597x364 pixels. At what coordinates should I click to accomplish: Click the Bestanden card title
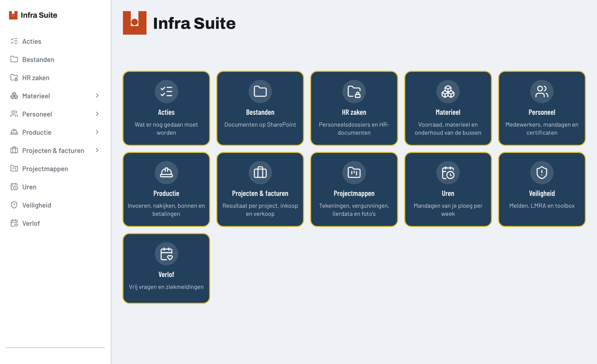pos(260,112)
